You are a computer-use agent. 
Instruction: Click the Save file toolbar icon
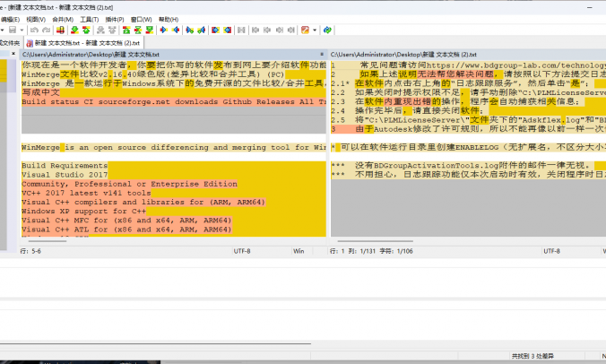pos(13,30)
